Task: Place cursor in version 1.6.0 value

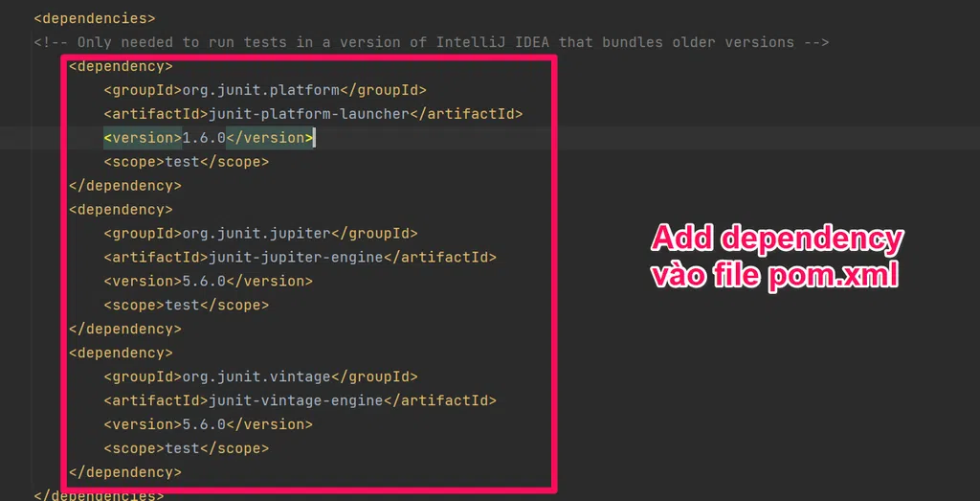Action: point(204,138)
